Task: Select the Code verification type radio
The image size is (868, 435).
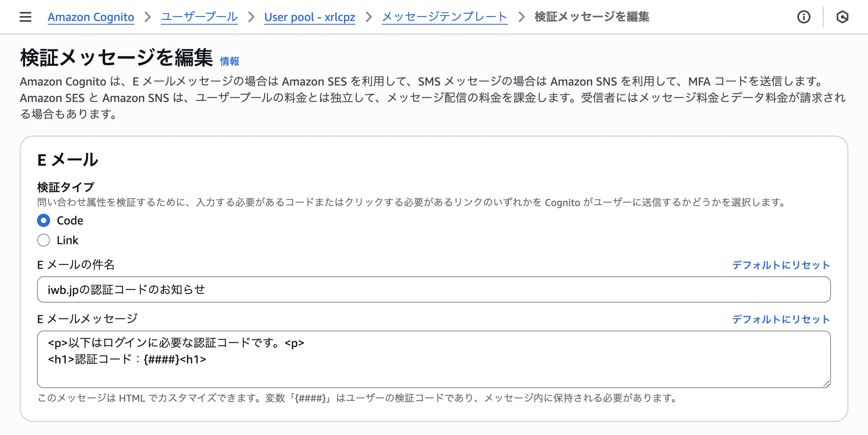Action: pos(44,220)
